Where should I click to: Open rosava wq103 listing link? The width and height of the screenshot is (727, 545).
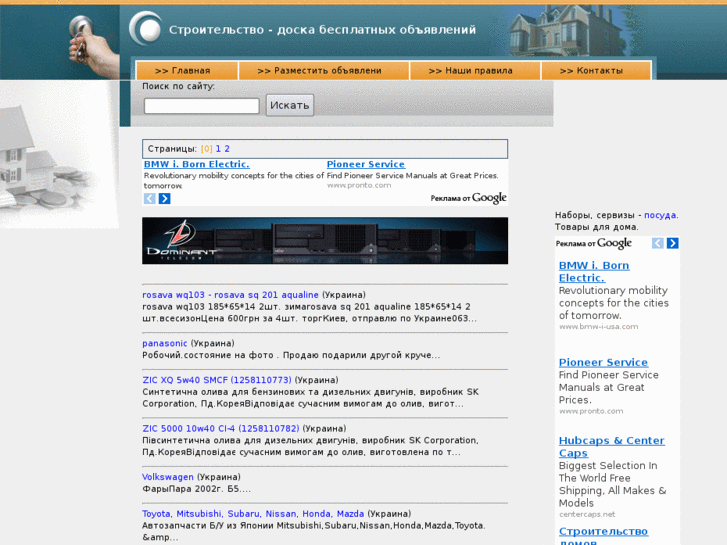coord(230,295)
